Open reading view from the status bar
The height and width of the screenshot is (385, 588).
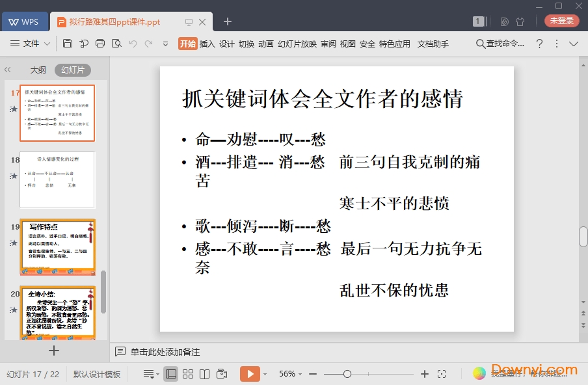(204, 373)
